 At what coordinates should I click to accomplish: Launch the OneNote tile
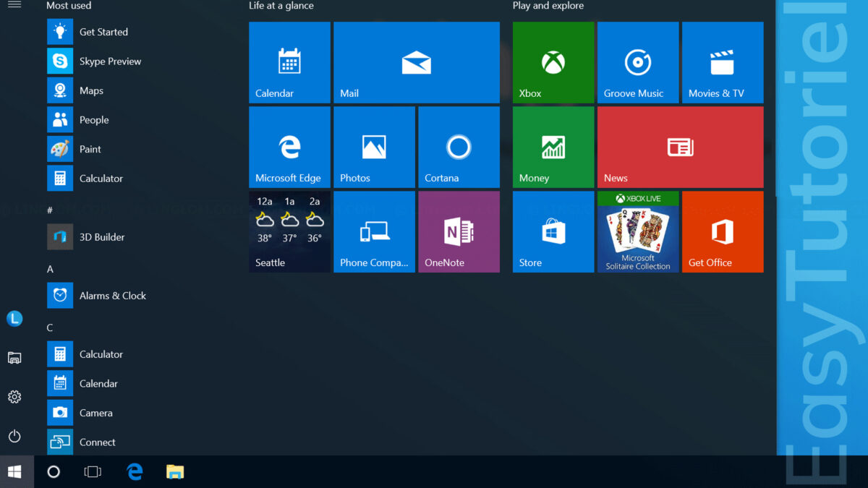click(459, 232)
